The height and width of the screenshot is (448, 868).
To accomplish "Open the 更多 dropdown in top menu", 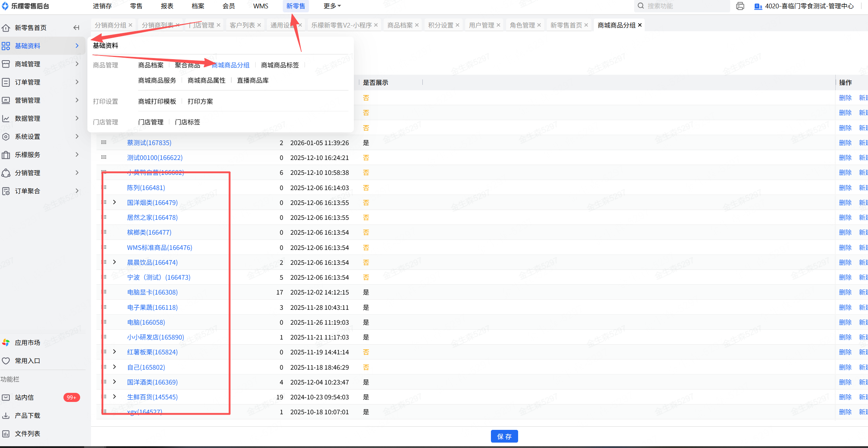I will pyautogui.click(x=332, y=6).
